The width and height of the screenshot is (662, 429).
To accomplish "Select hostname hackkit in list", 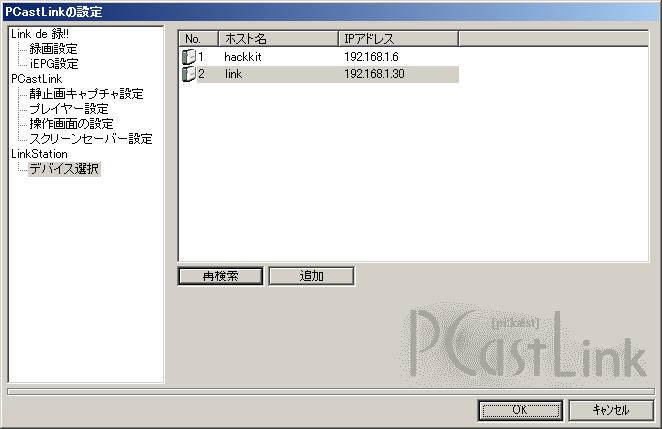I will point(243,57).
